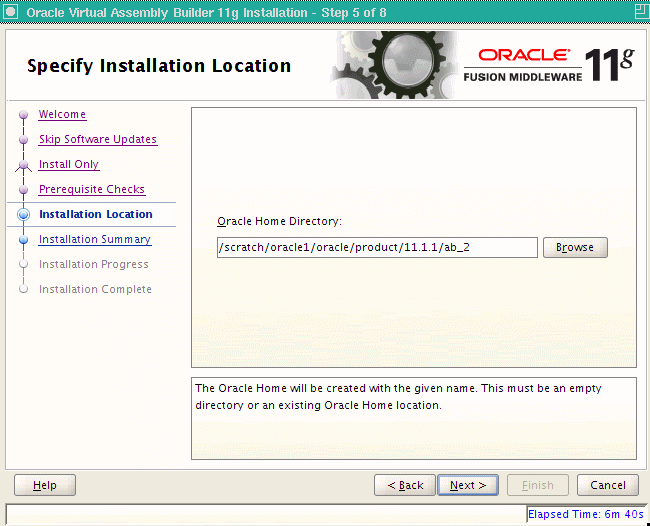Image resolution: width=650 pixels, height=526 pixels.
Task: Click the 'Installation Progress' step text
Action: [x=94, y=264]
